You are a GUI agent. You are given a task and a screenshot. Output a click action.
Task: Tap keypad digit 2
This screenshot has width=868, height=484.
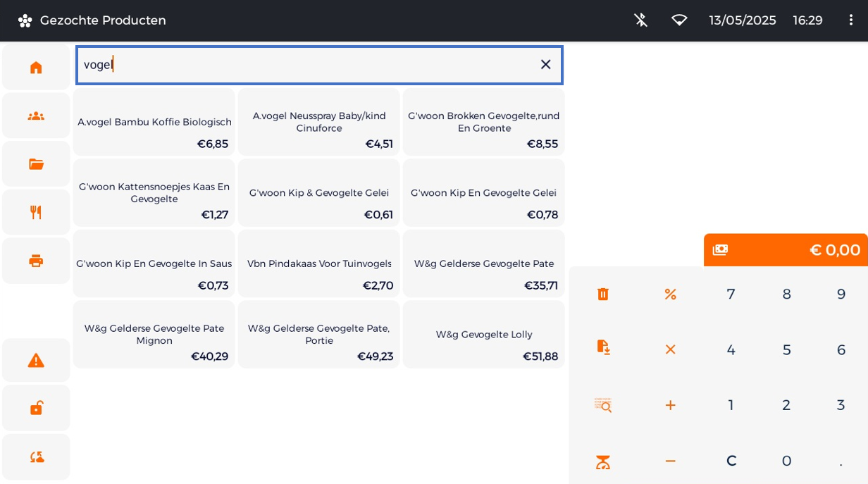pyautogui.click(x=786, y=405)
